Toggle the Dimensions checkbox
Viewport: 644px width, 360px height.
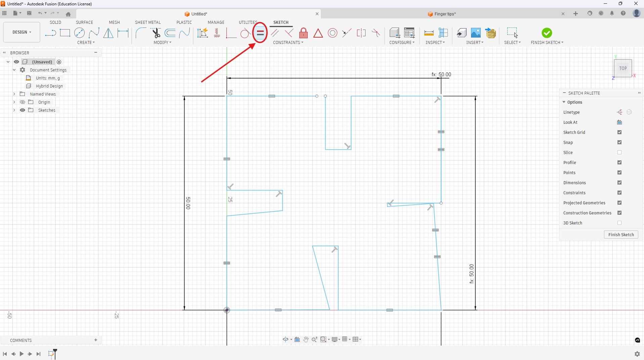(619, 183)
